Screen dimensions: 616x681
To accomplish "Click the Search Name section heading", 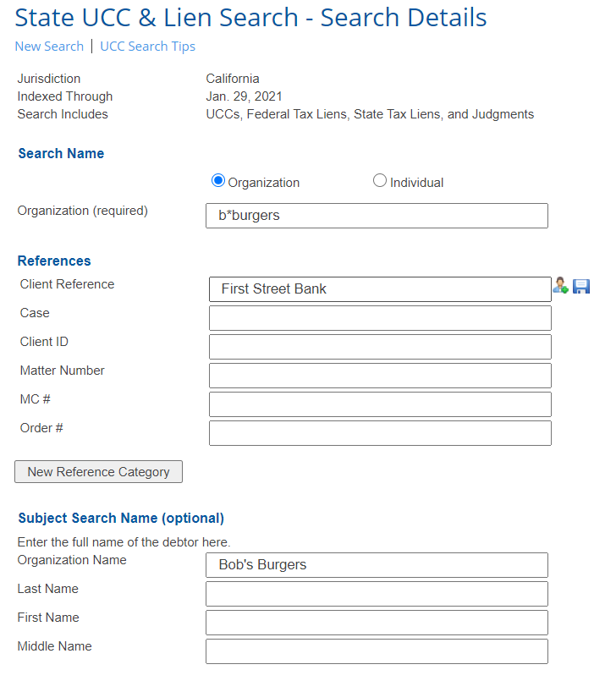I will [61, 153].
